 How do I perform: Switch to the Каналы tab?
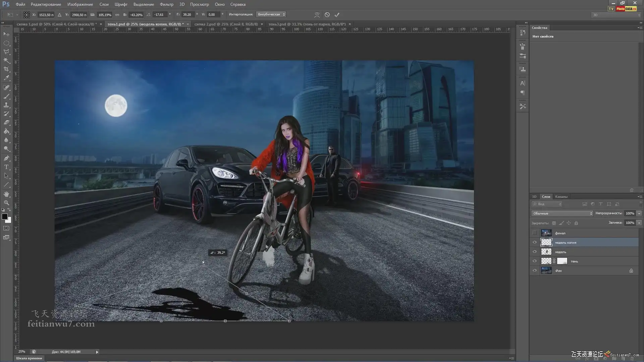(561, 197)
